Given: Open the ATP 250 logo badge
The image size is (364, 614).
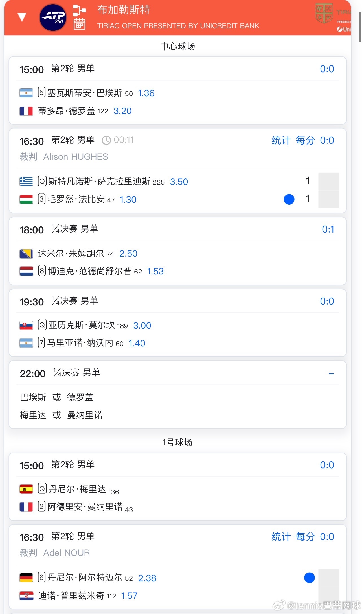Looking at the screenshot, I should click(x=53, y=18).
